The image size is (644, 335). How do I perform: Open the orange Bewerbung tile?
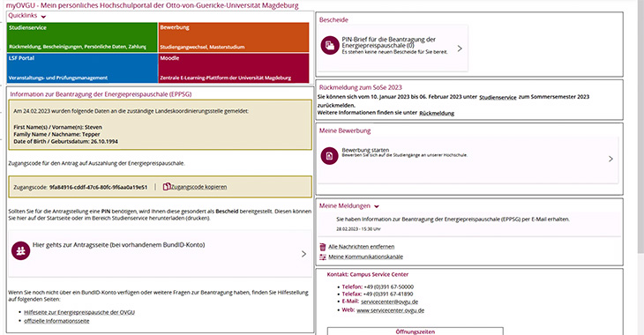point(234,37)
